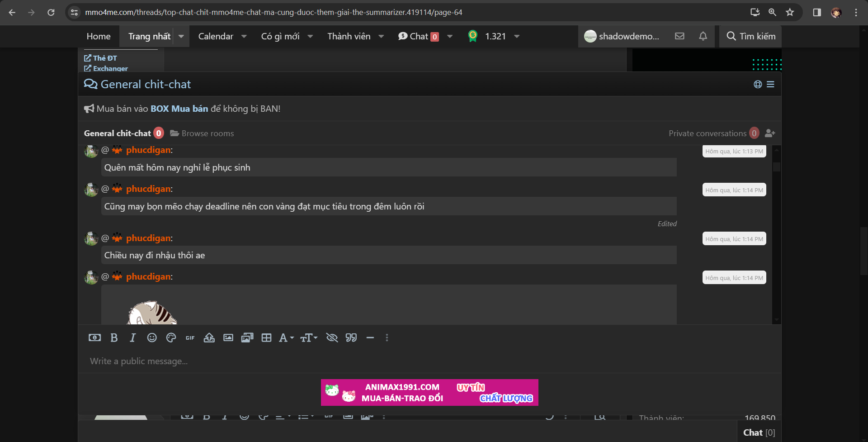868x442 pixels.
Task: Open the Home menu item
Action: [x=99, y=37]
